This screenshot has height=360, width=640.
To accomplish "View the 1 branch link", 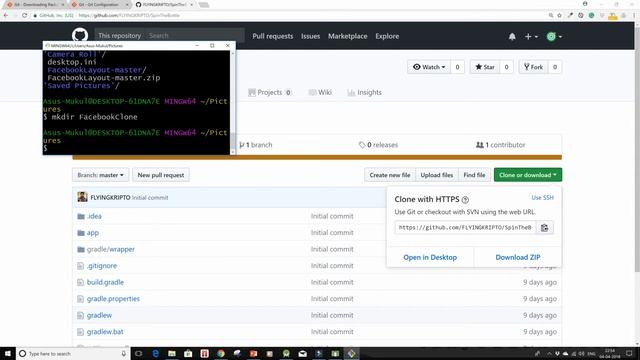I will pos(256,145).
